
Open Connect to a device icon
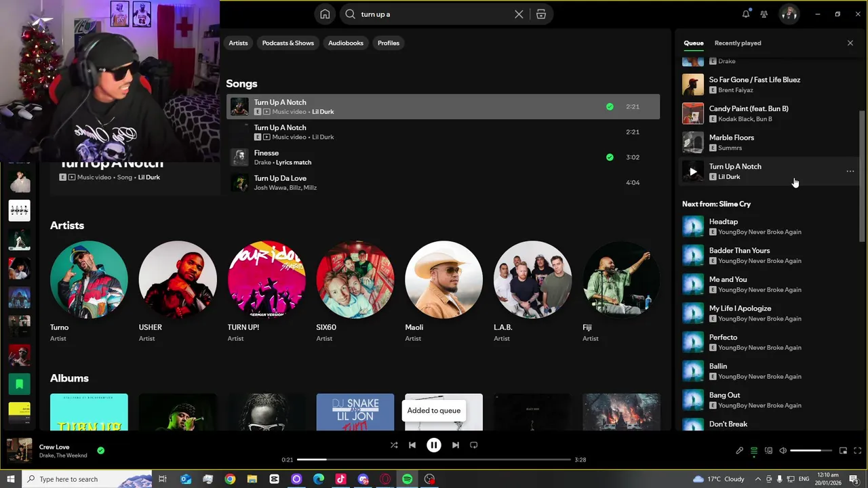(x=768, y=451)
